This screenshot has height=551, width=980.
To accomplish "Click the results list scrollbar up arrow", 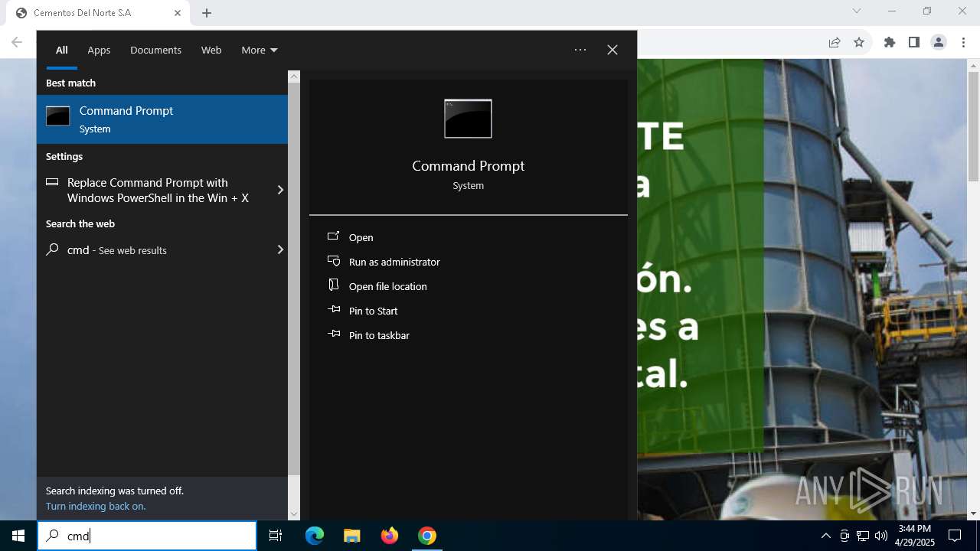I will tap(294, 77).
